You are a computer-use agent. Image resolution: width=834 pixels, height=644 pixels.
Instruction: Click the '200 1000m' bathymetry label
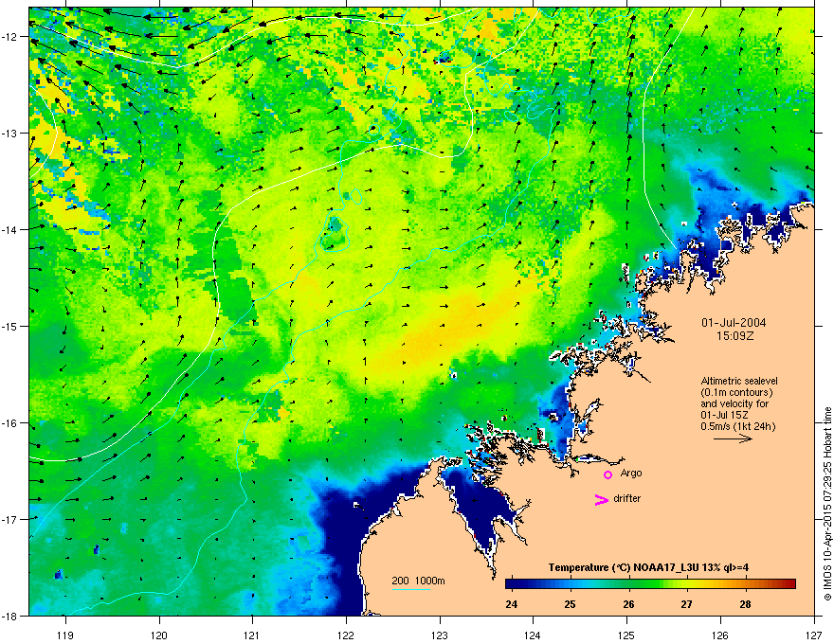418,581
